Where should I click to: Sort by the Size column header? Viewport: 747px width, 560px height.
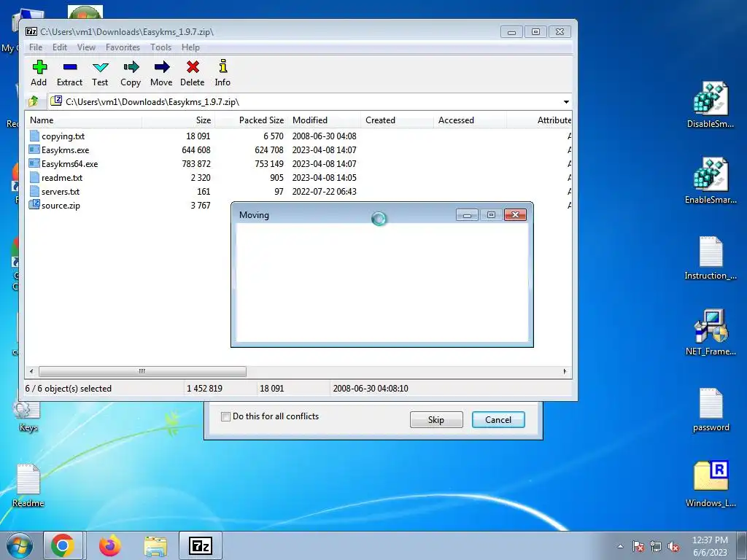tap(179, 120)
